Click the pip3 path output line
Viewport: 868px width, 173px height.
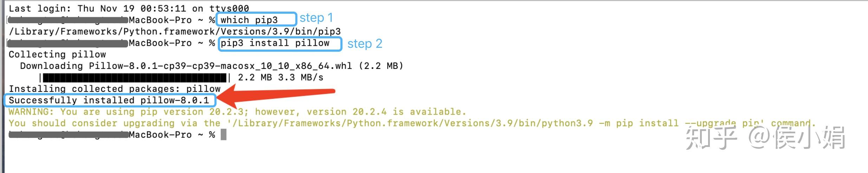(175, 32)
